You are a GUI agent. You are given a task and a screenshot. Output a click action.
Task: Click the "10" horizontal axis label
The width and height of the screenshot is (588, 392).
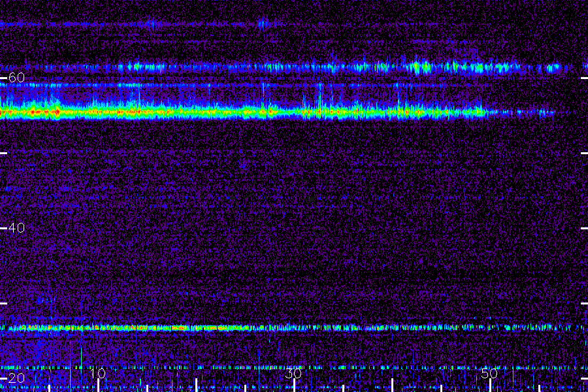tap(98, 373)
